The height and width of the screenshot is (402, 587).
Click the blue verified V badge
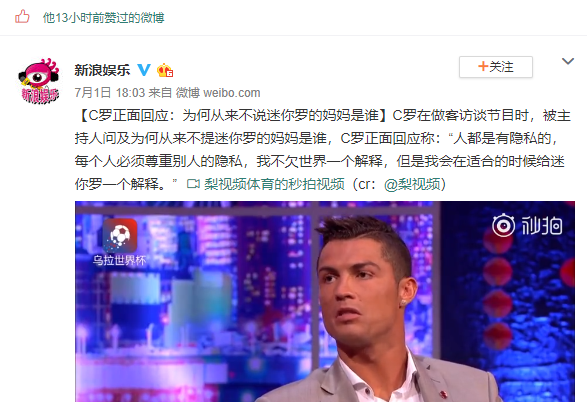[144, 70]
